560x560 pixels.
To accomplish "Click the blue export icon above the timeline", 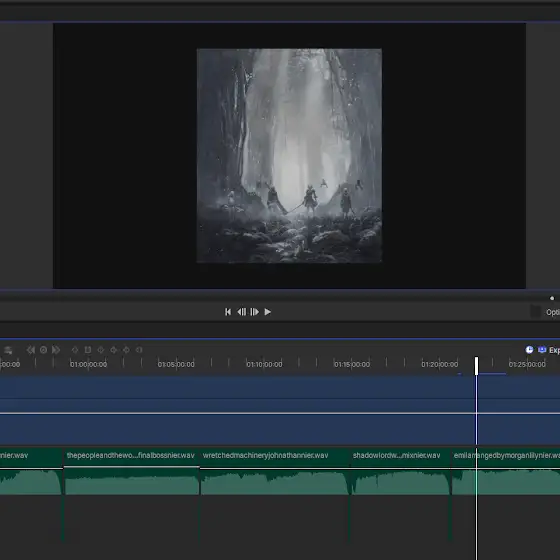I will coord(542,350).
